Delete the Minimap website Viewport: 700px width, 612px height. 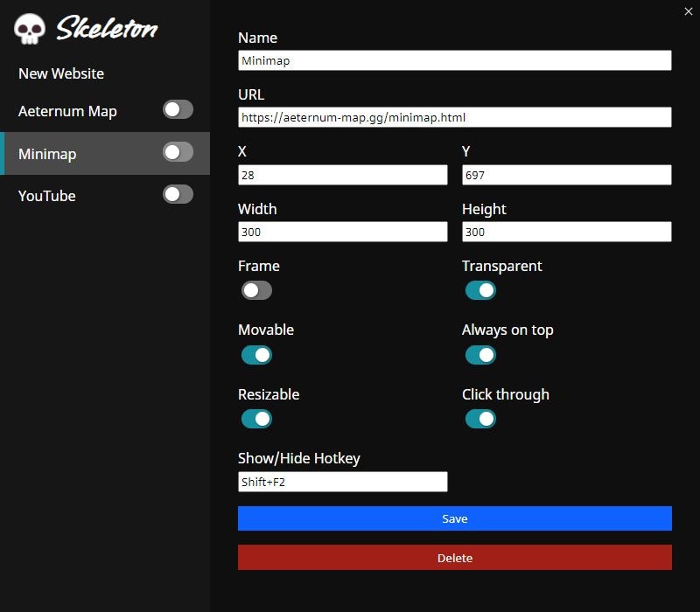455,558
